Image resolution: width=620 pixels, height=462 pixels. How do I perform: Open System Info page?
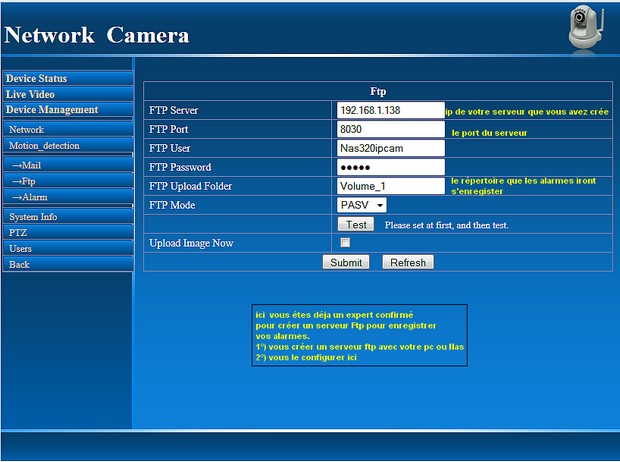(x=67, y=216)
